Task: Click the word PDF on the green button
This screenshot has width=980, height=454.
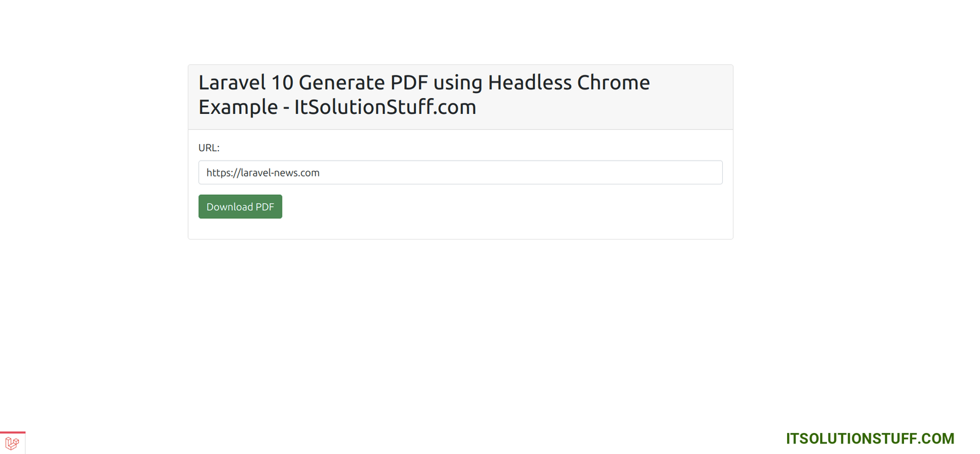Action: 265,207
